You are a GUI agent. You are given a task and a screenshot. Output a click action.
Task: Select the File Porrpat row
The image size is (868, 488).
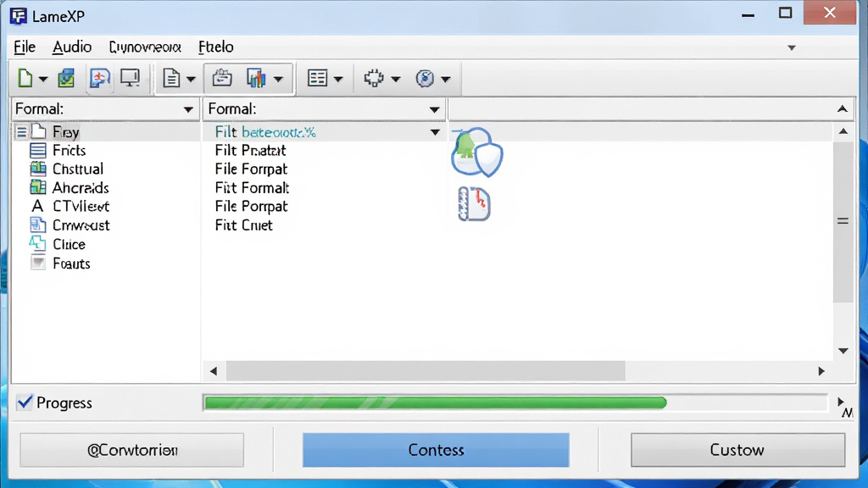tap(251, 207)
